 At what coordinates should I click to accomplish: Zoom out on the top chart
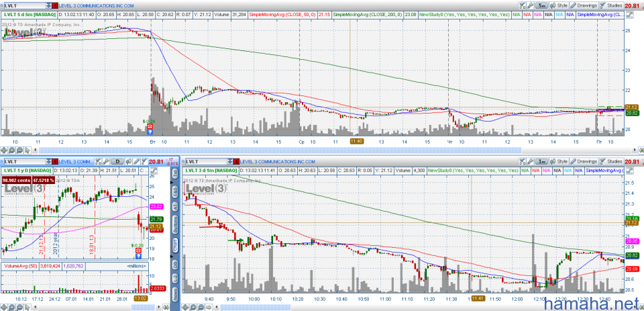(x=19, y=150)
